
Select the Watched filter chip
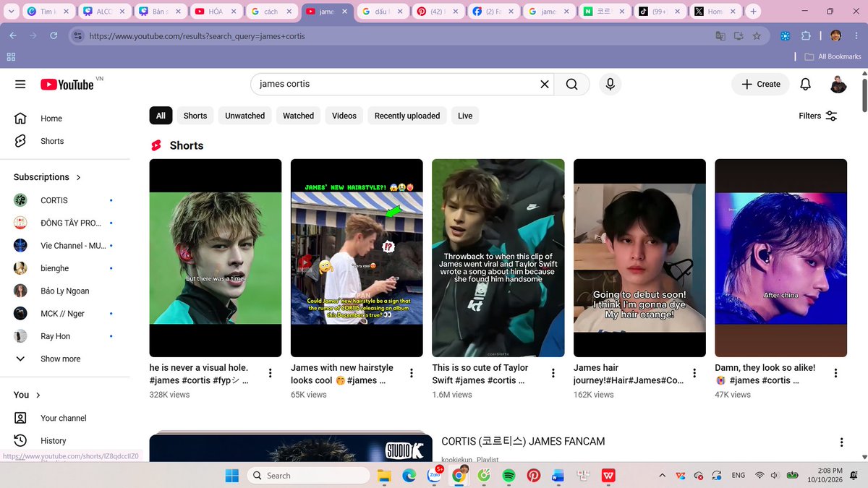coord(298,116)
